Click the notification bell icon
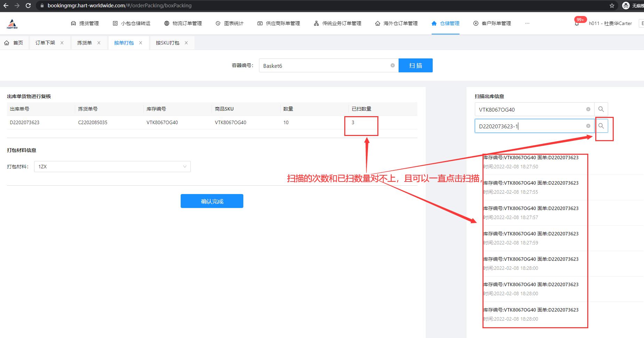Image resolution: width=644 pixels, height=338 pixels. click(577, 24)
